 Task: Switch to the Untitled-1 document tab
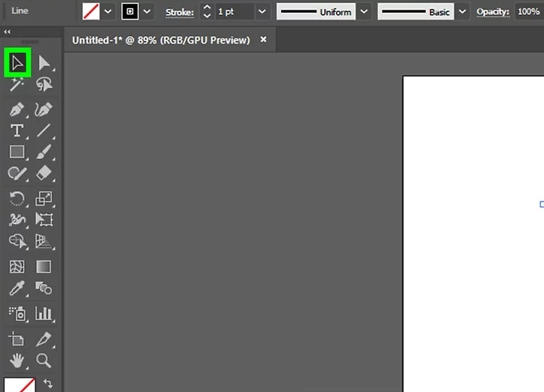tap(161, 40)
